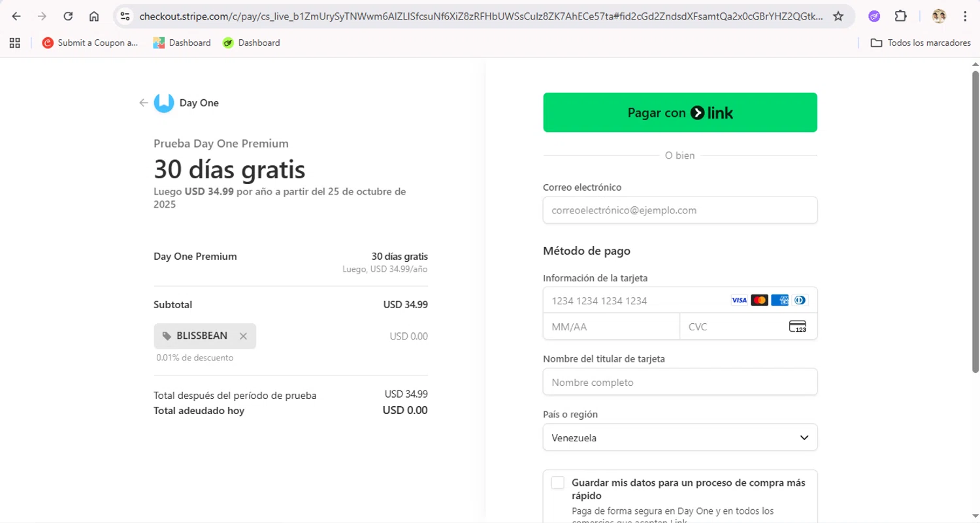
Task: Click 'Pagar con link' green button
Action: click(x=680, y=112)
